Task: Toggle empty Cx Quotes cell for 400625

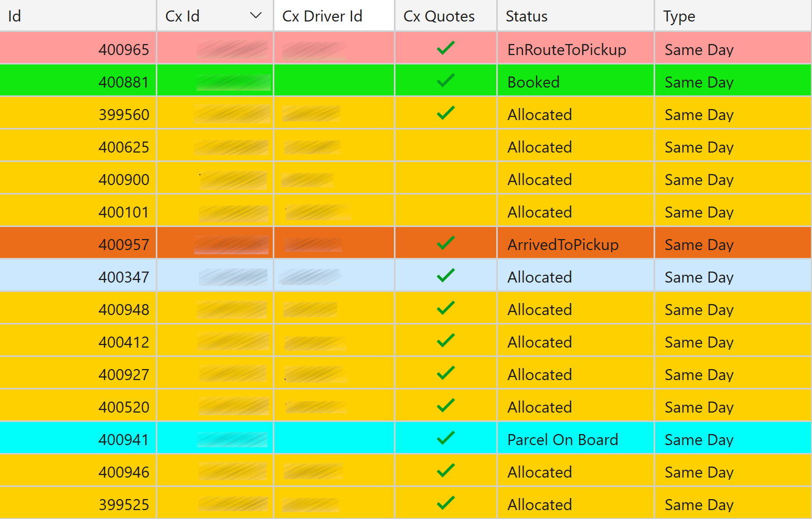Action: click(445, 146)
